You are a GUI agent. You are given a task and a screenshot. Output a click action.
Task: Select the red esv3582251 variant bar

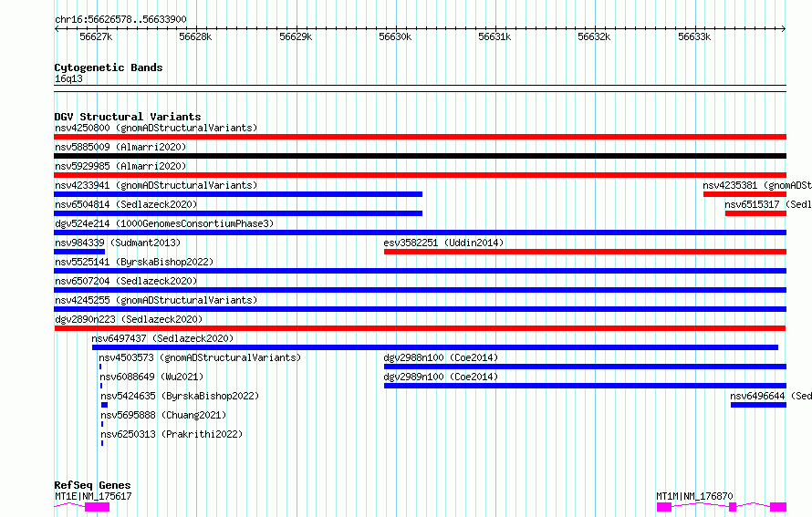pyautogui.click(x=585, y=252)
